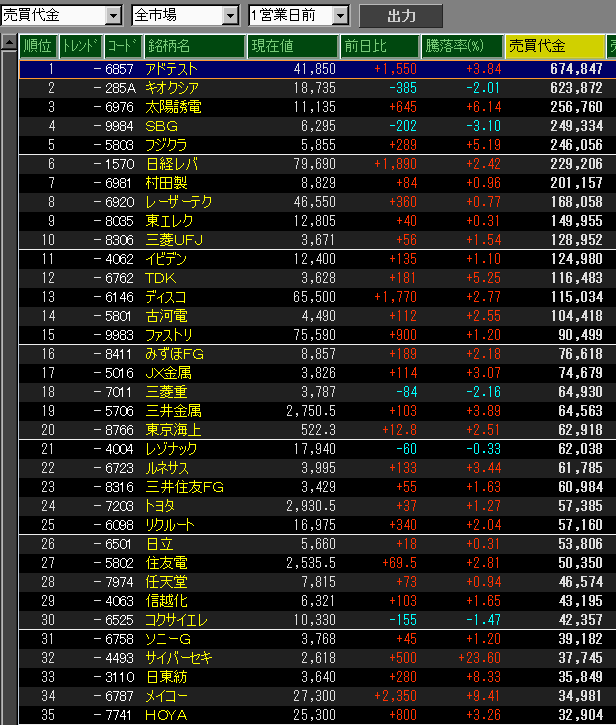Select stock サイバーセキ
The height and width of the screenshot is (725, 616).
(179, 658)
